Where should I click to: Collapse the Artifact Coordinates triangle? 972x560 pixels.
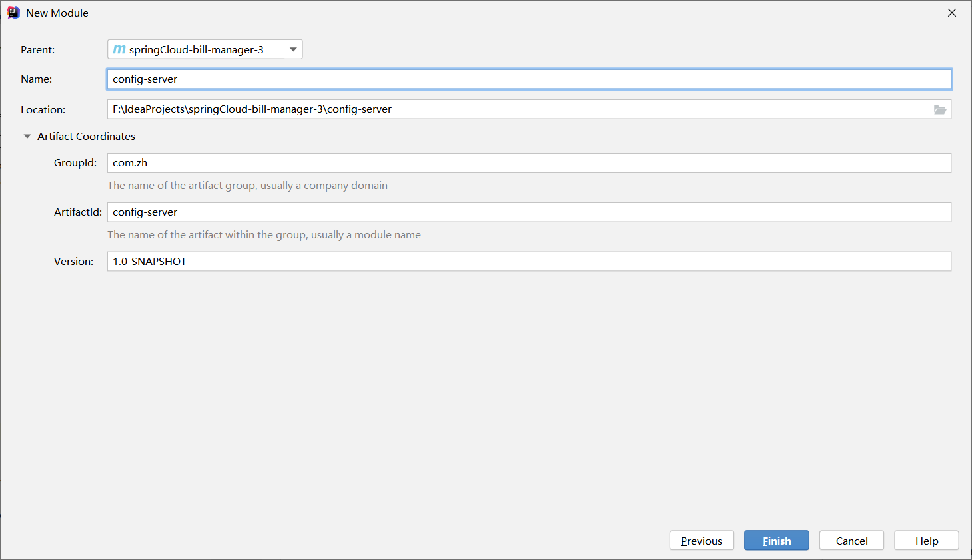coord(27,137)
